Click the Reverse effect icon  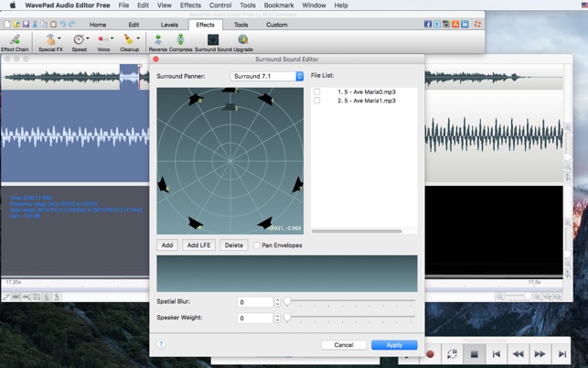click(x=158, y=41)
